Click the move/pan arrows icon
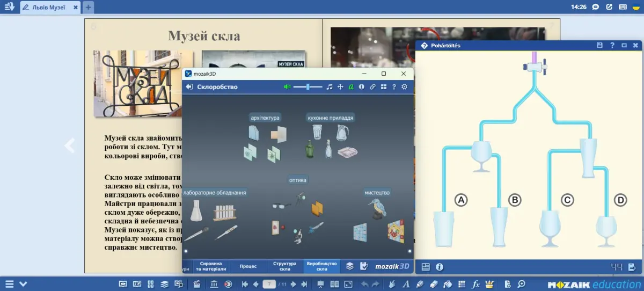Image resolution: width=644 pixels, height=291 pixels. 340,87
